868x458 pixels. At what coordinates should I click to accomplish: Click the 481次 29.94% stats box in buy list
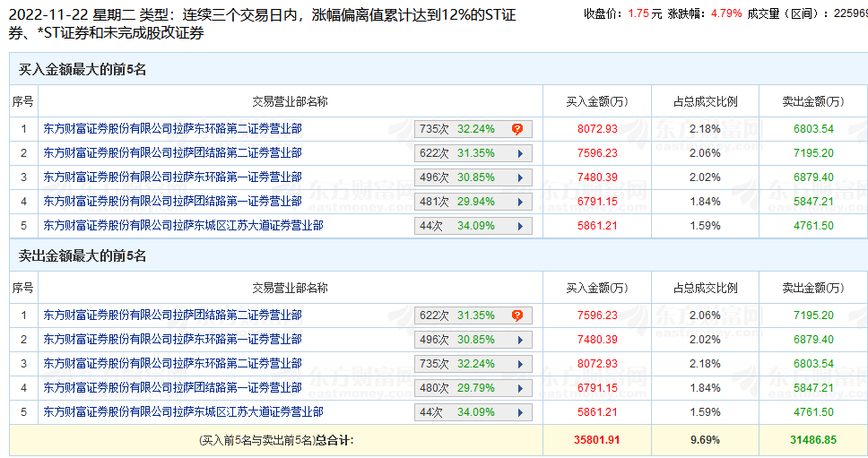(473, 202)
